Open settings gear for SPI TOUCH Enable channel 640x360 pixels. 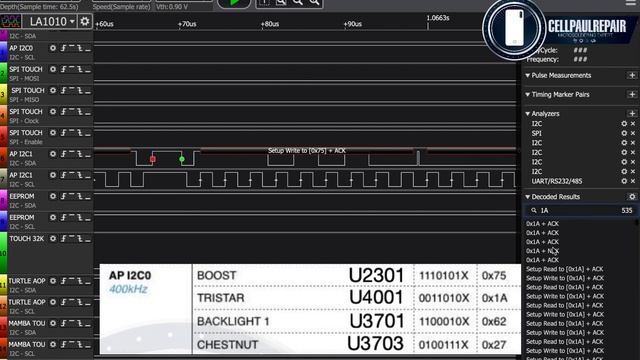(x=53, y=133)
